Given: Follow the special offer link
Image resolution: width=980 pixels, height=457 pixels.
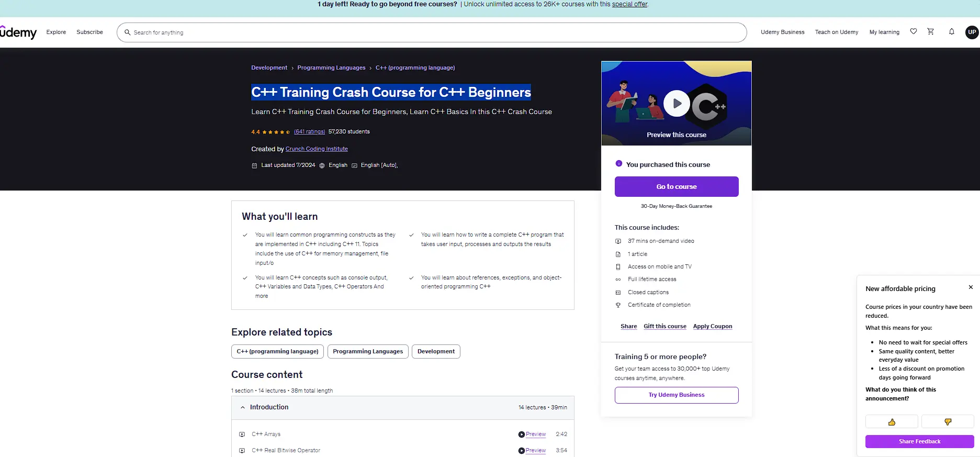Looking at the screenshot, I should 629,4.
